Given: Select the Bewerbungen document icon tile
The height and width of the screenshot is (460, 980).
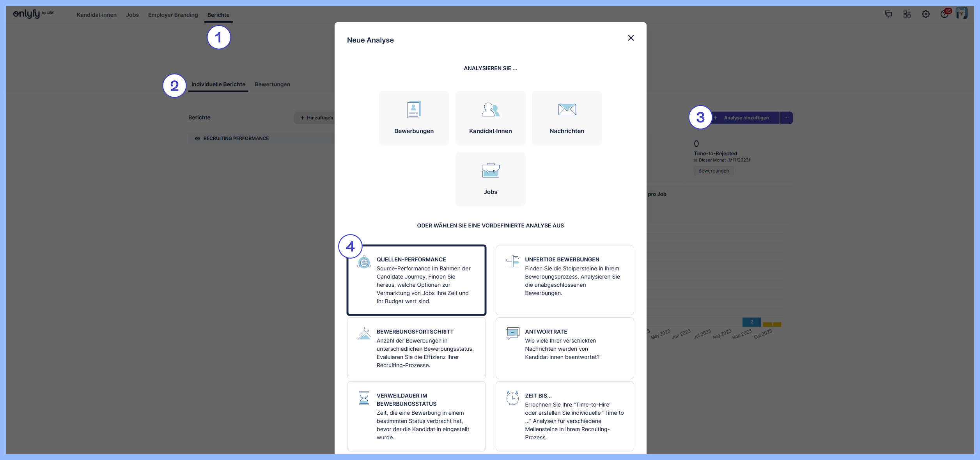Looking at the screenshot, I should [414, 118].
